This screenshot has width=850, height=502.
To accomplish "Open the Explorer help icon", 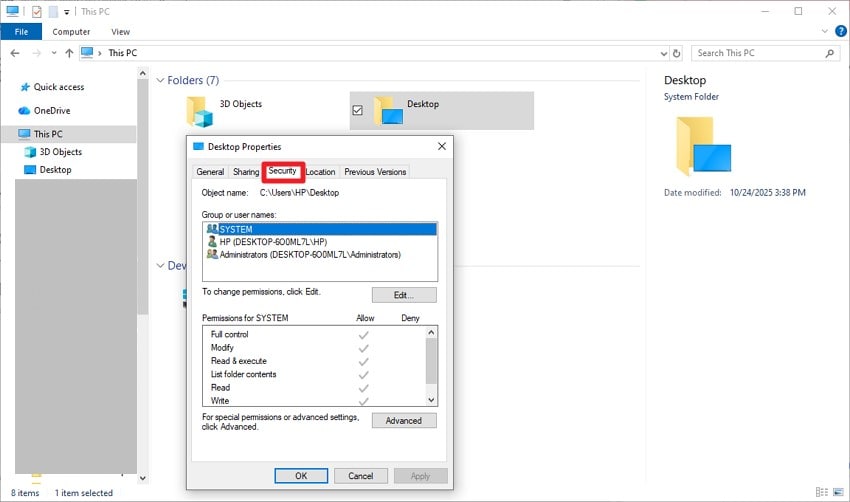I will 841,31.
